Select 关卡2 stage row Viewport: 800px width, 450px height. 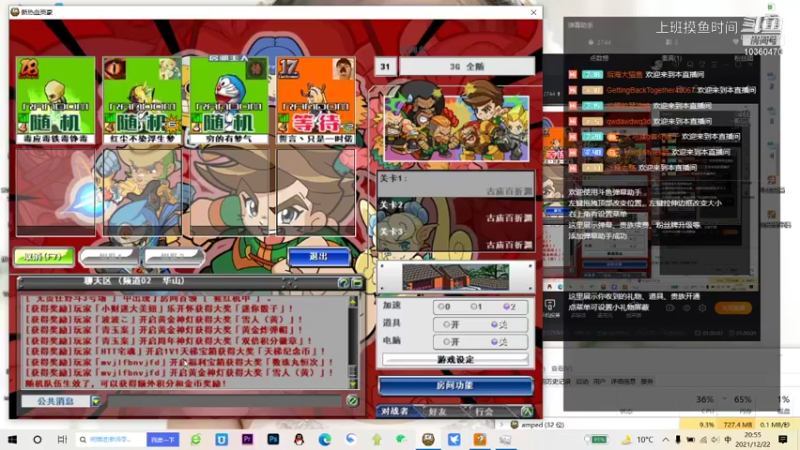456,211
